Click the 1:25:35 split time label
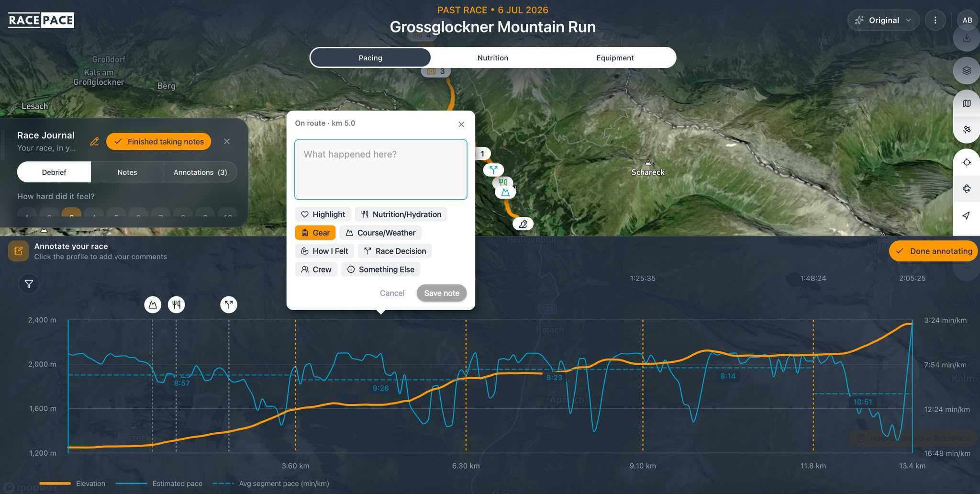This screenshot has height=494, width=980. point(643,278)
